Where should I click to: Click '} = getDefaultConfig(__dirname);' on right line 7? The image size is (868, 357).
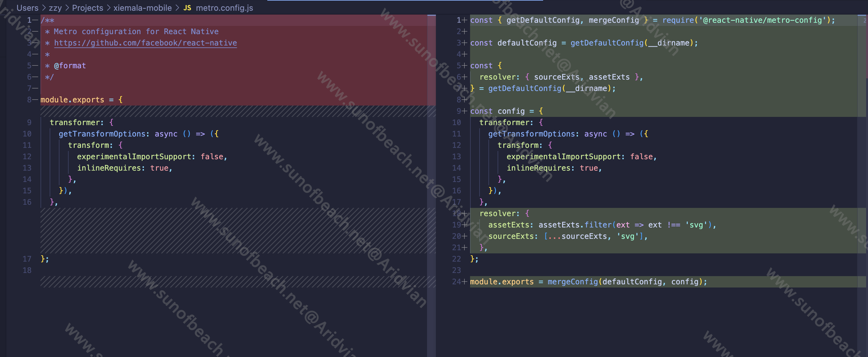tap(543, 88)
